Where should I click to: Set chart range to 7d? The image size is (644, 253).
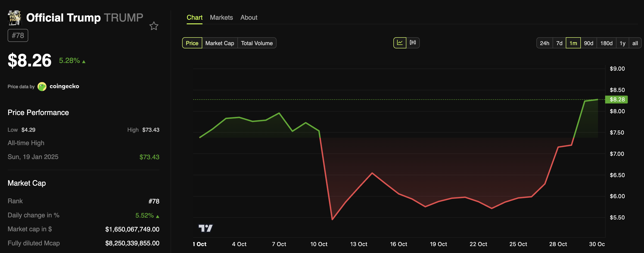tap(559, 43)
